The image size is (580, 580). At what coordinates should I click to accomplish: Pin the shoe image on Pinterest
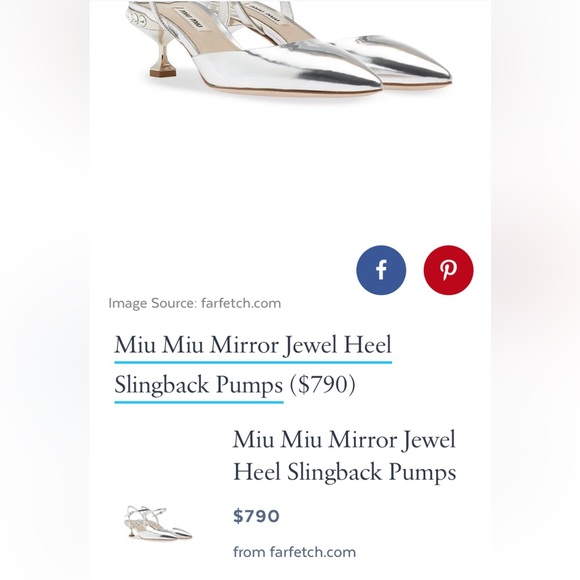pyautogui.click(x=448, y=270)
